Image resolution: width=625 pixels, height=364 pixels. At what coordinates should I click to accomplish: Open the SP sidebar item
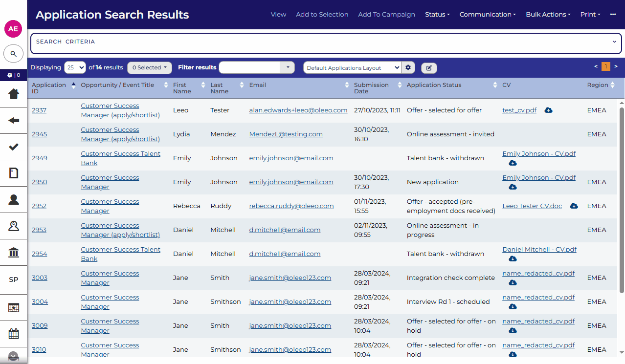coord(14,280)
